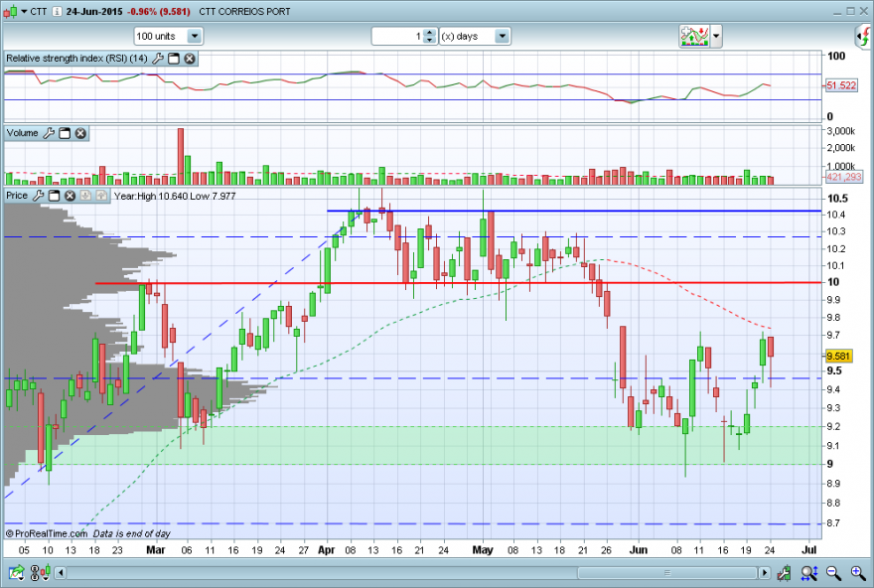Close the Price panel
The width and height of the screenshot is (874, 588).
70,196
